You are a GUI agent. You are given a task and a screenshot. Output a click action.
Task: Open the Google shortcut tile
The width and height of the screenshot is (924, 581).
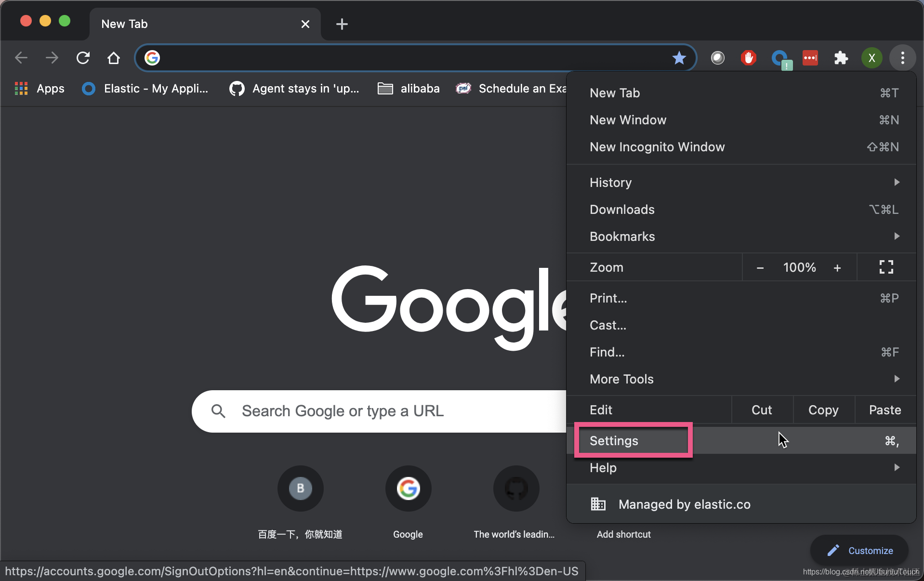click(x=408, y=503)
